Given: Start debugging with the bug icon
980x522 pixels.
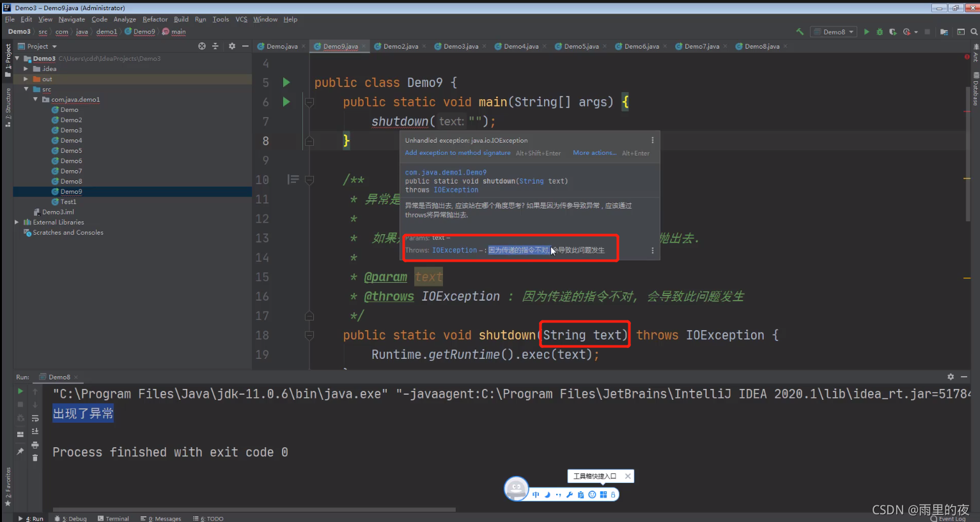Looking at the screenshot, I should tap(879, 31).
